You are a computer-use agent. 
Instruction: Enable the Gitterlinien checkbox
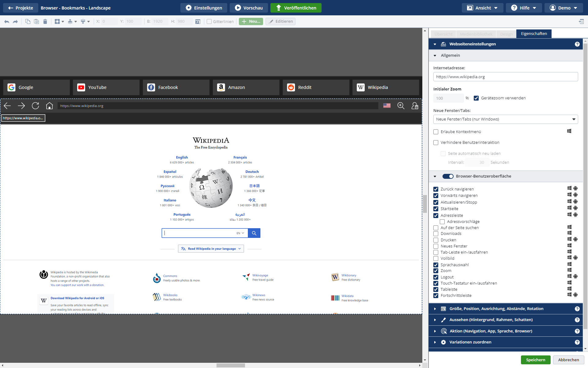pyautogui.click(x=209, y=21)
